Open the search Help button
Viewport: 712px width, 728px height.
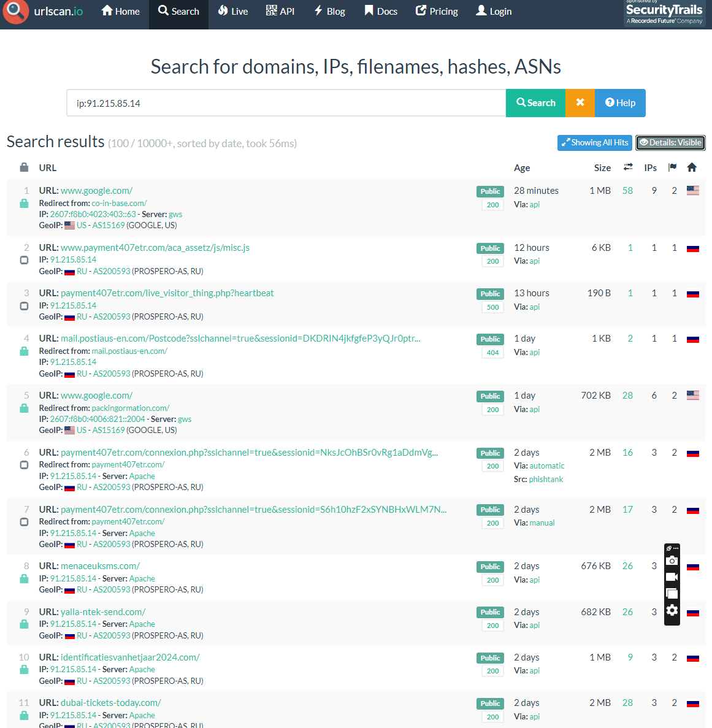(x=620, y=103)
